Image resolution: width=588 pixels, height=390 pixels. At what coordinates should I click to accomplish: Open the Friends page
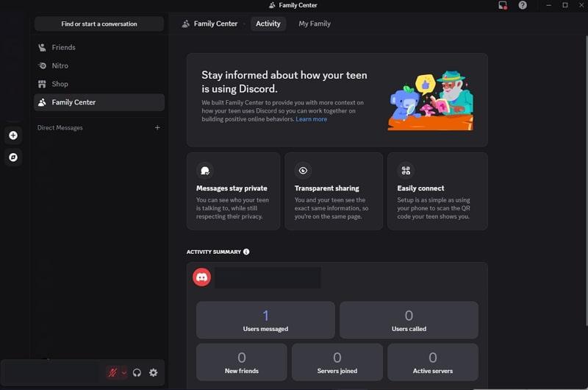click(x=99, y=47)
